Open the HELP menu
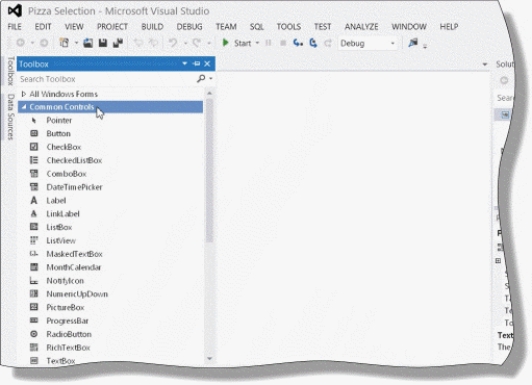 [x=449, y=26]
